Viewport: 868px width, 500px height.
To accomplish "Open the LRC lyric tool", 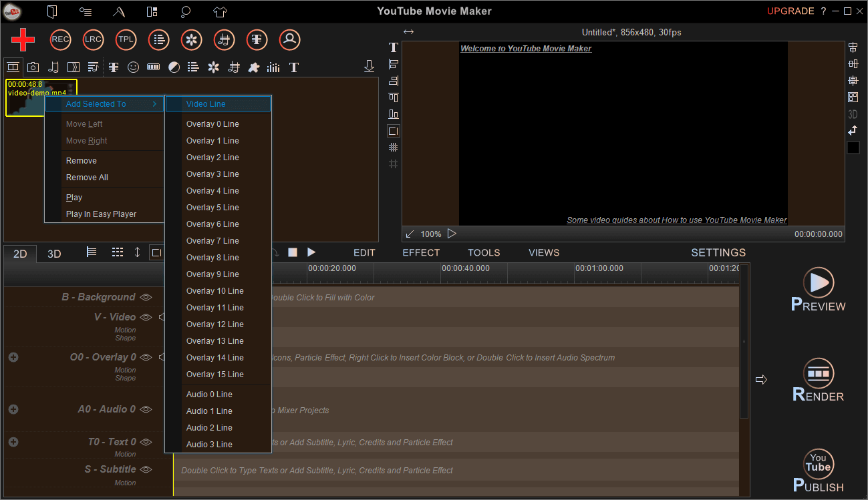I will 94,39.
